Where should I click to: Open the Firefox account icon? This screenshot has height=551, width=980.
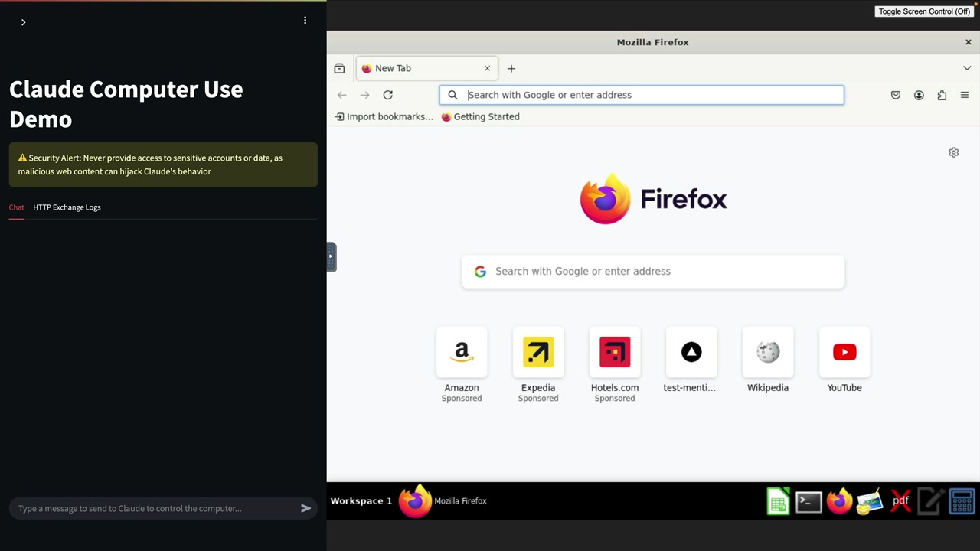pos(919,95)
